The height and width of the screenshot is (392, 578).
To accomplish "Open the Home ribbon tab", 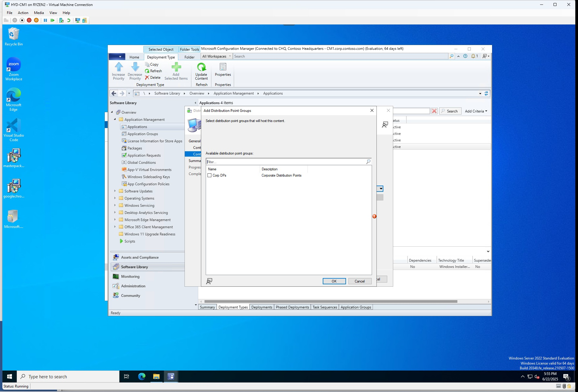I will (x=134, y=57).
